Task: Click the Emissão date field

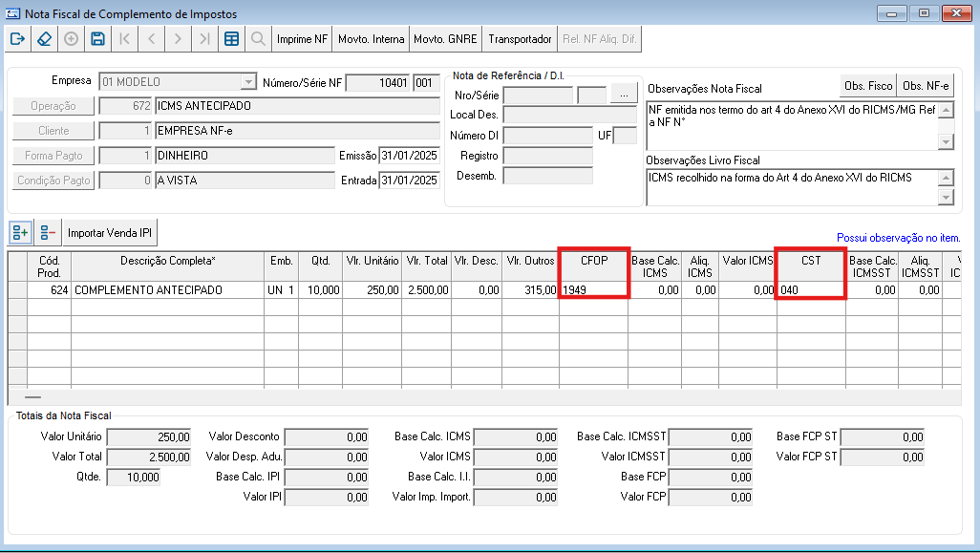Action: pos(410,156)
